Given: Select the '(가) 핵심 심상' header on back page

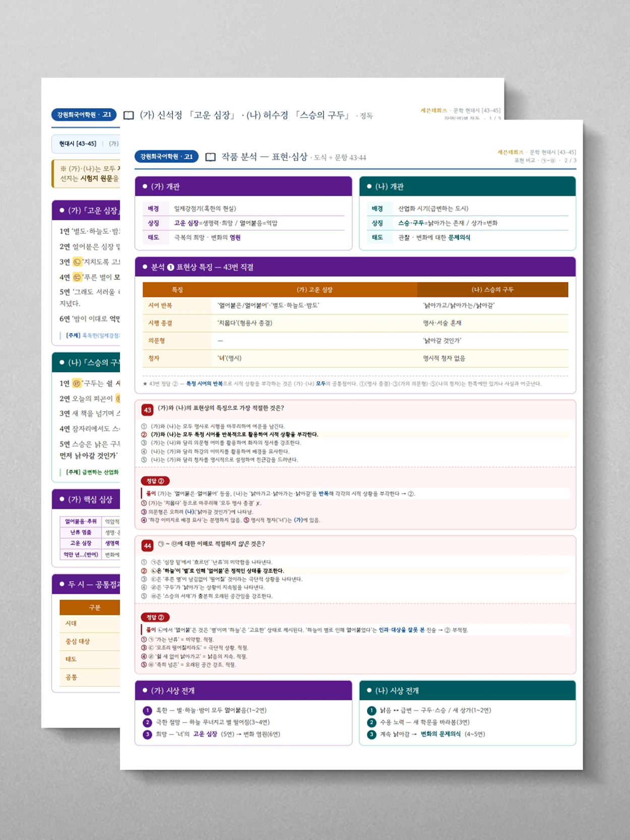Looking at the screenshot, I should tap(86, 499).
